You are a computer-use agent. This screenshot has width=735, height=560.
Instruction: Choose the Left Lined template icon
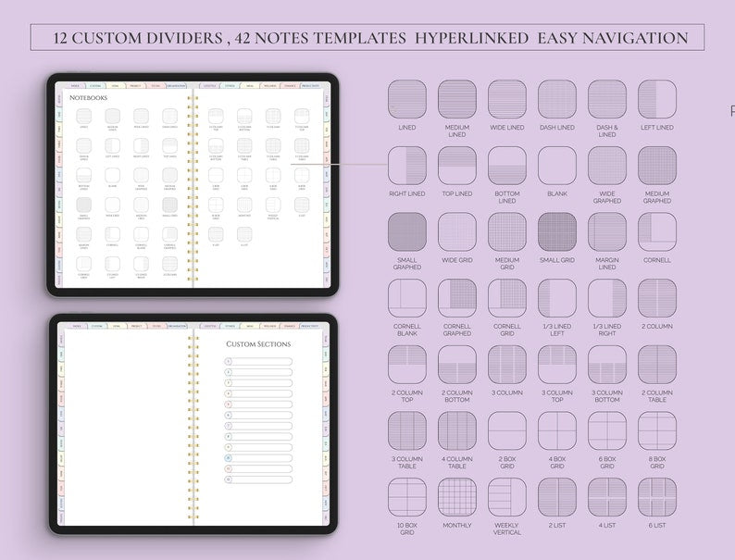[657, 99]
